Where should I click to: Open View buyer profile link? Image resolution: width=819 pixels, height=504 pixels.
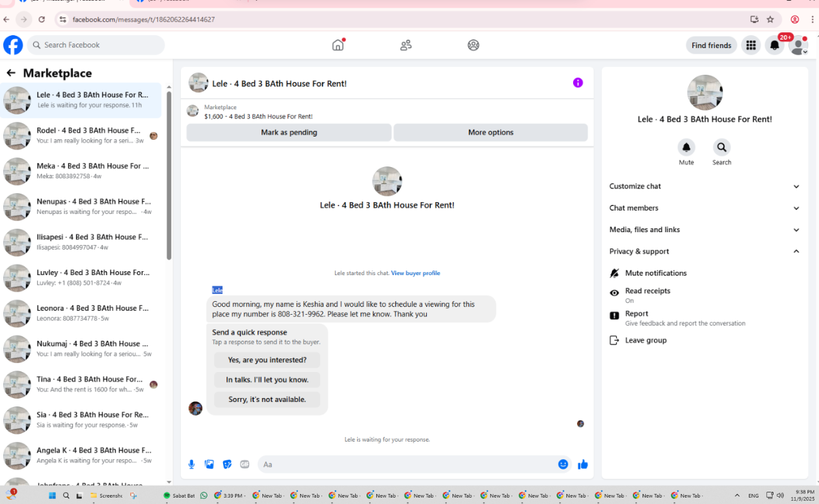(x=416, y=273)
